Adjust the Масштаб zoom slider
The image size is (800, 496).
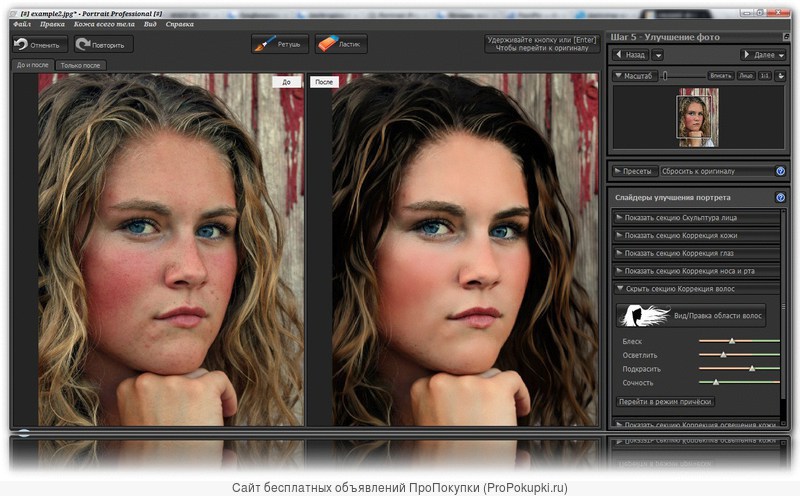tap(665, 76)
